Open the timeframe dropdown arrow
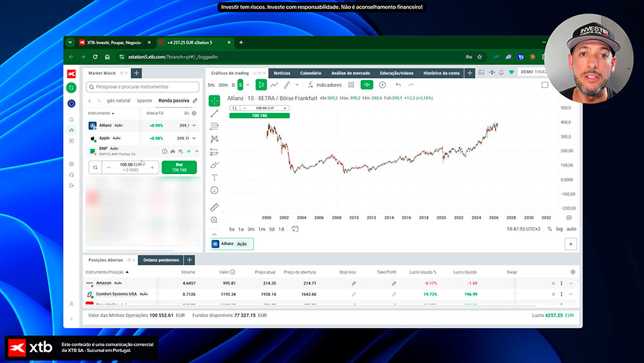This screenshot has height=363, width=644. click(248, 85)
